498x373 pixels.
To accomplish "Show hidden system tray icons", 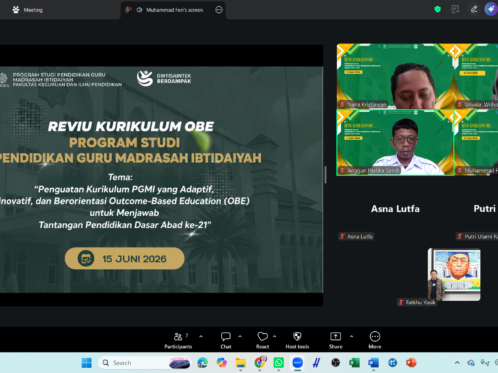I will point(457,363).
